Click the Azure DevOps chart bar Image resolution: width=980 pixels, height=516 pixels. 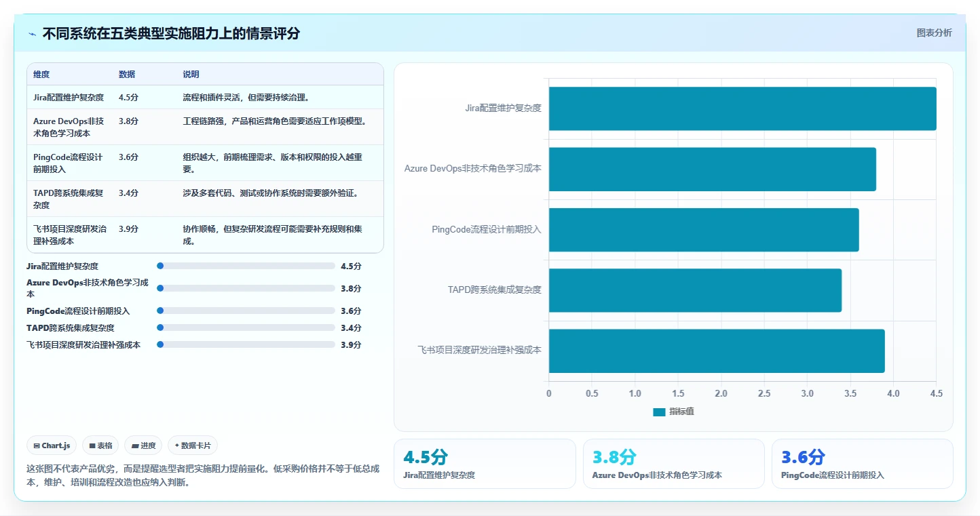coord(713,169)
